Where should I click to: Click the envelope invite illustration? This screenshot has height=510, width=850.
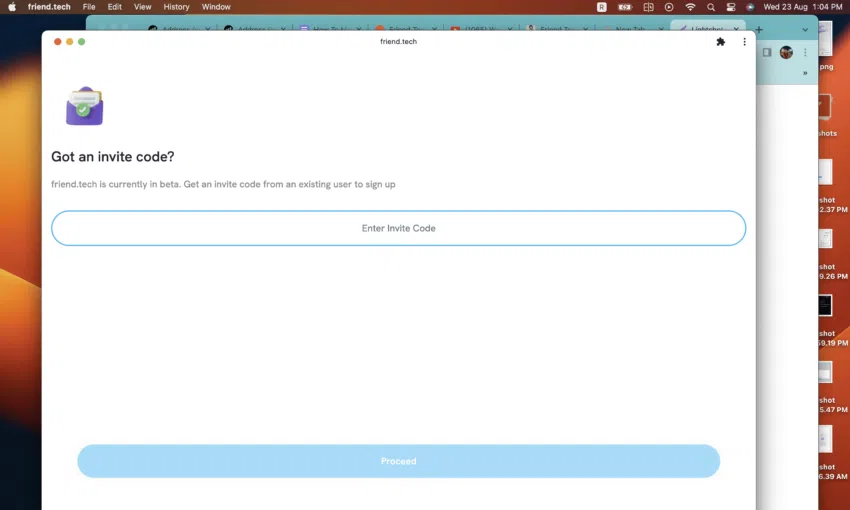tap(85, 106)
